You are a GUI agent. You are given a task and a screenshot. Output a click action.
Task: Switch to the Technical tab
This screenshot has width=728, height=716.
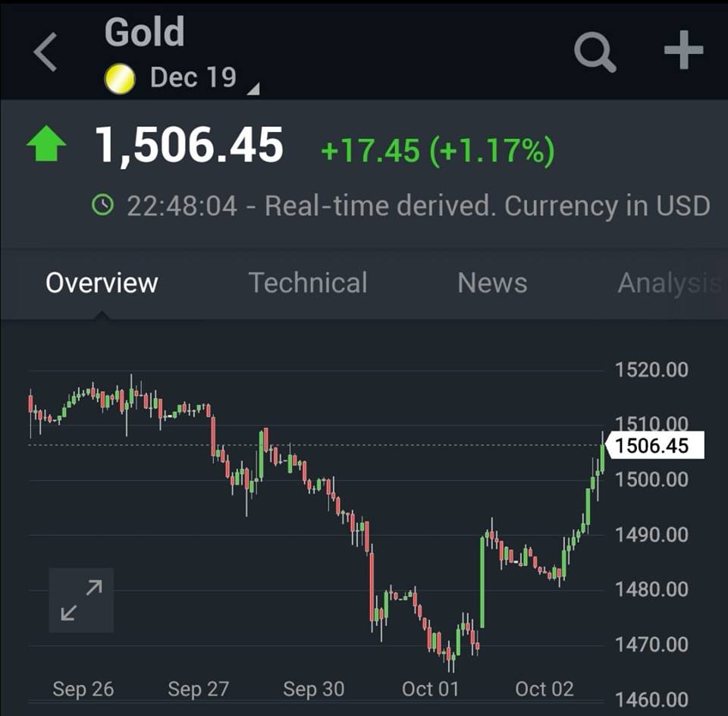[x=308, y=283]
